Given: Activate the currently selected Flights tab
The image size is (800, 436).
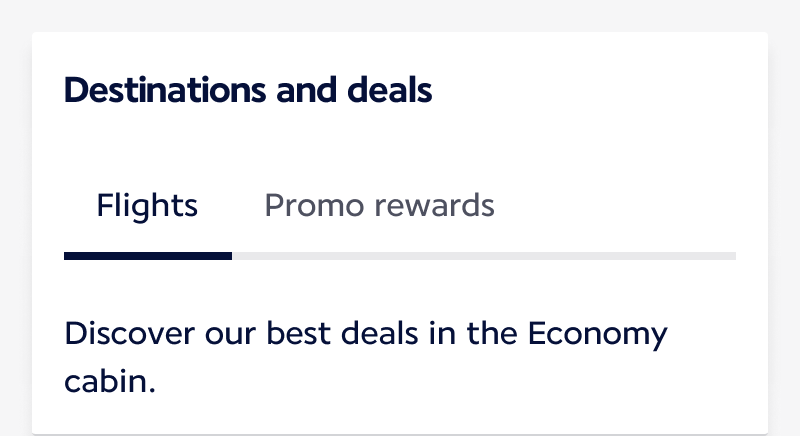Looking at the screenshot, I should 147,206.
